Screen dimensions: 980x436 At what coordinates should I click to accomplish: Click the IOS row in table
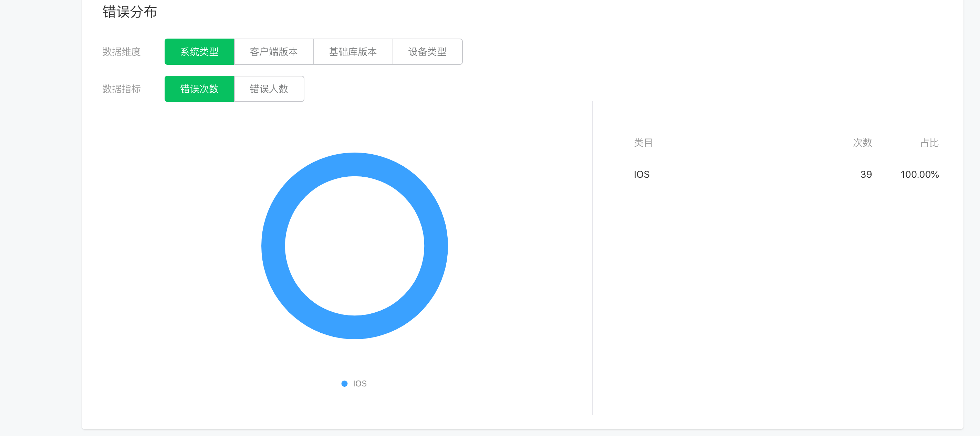[642, 174]
